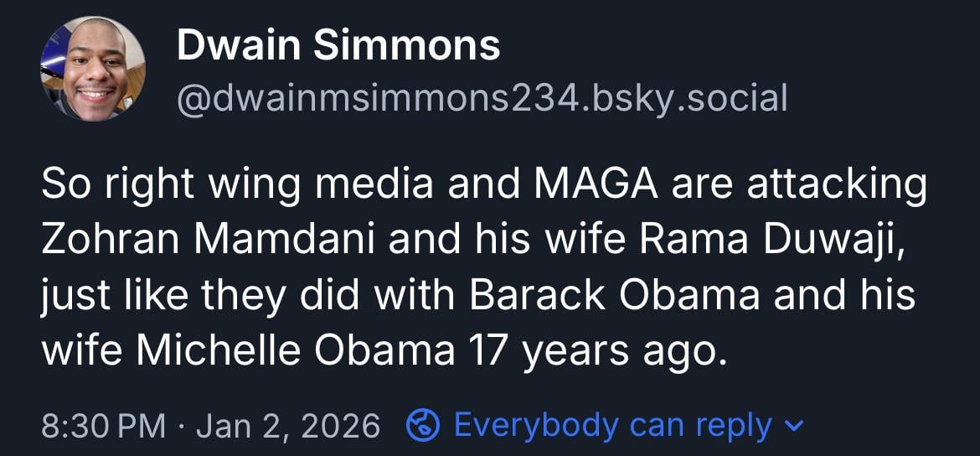Click the globe icon beside reply settings

point(423,426)
